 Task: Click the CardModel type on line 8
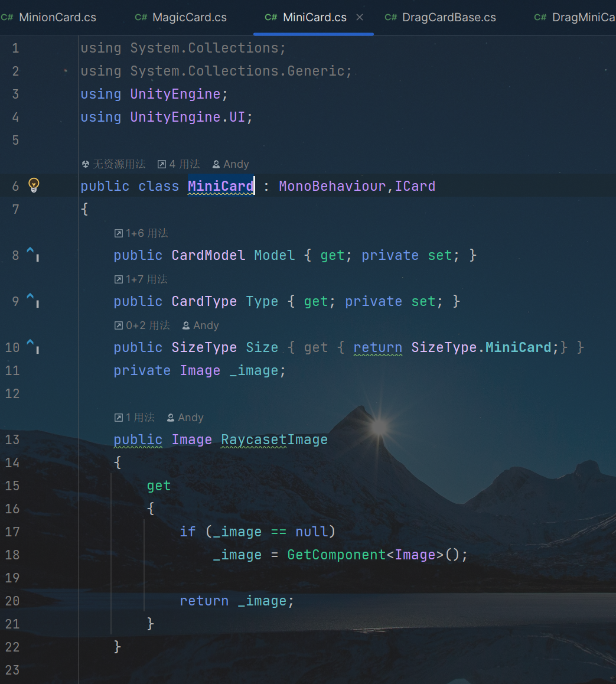pyautogui.click(x=208, y=255)
